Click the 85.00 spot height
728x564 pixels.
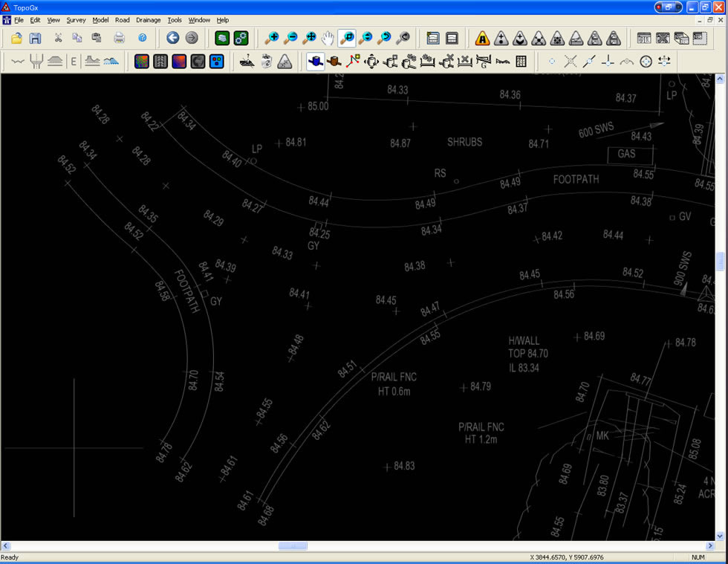tap(318, 106)
